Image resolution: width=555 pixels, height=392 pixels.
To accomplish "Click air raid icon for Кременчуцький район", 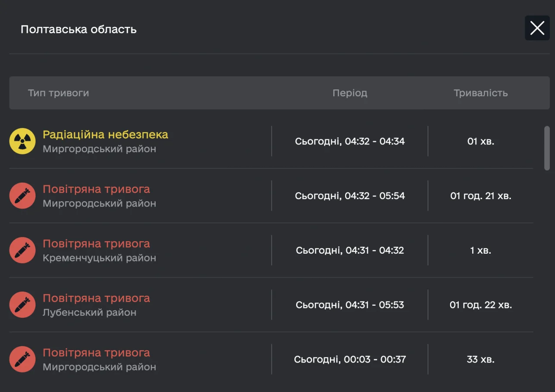I will 23,250.
